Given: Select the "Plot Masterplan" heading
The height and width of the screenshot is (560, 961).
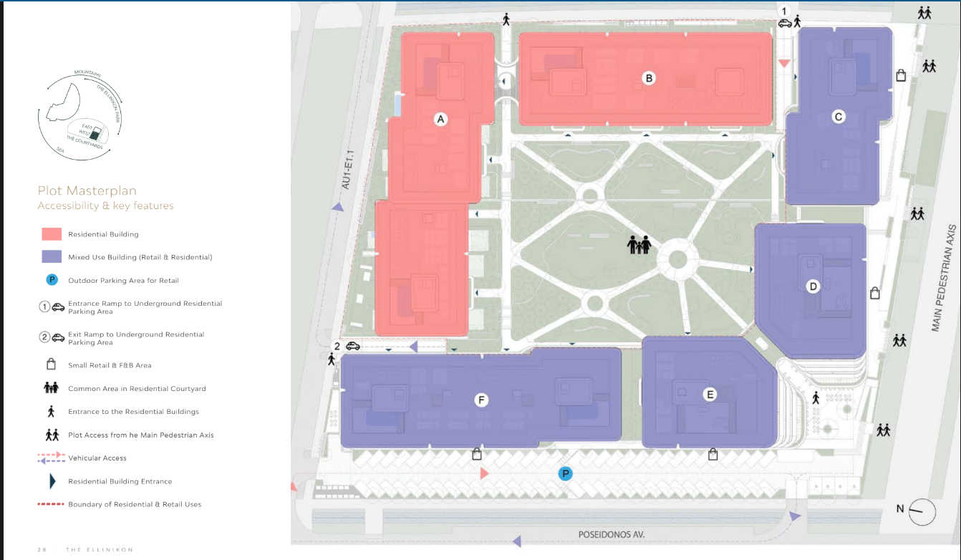Looking at the screenshot, I should pos(87,190).
